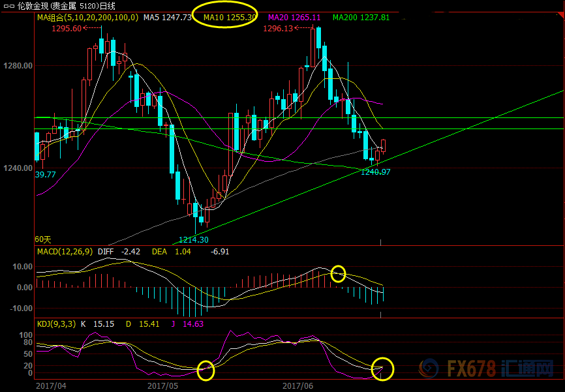This screenshot has width=565, height=392.
Task: Open the MACD(12,26,9) indicator label
Action: (65, 252)
